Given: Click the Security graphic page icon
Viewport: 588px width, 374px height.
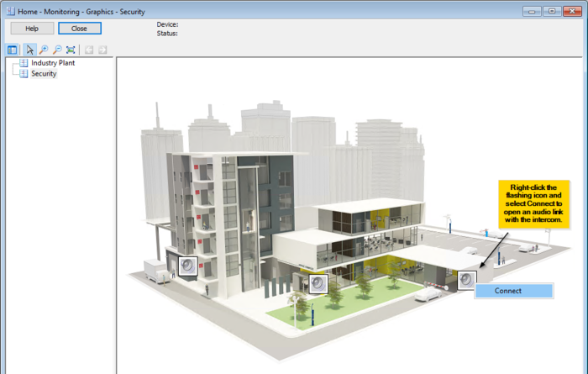Looking at the screenshot, I should [x=24, y=74].
